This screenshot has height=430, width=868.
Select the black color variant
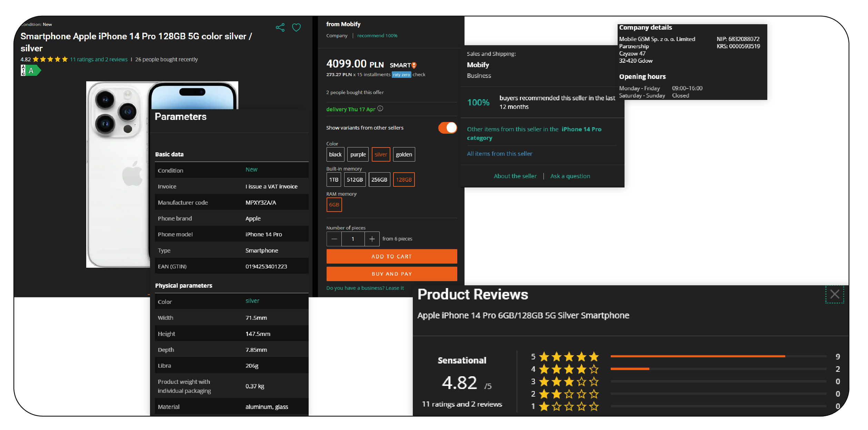click(x=335, y=154)
